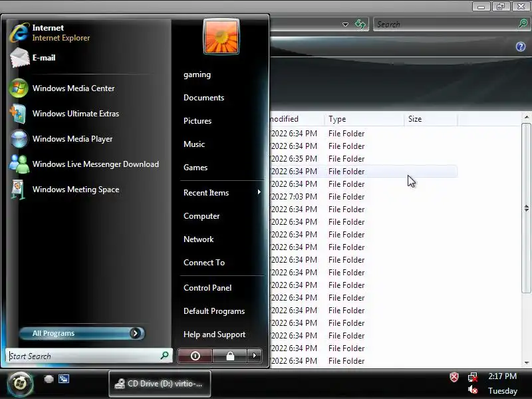
Task: Click the red security shield tray icon
Action: (x=454, y=377)
